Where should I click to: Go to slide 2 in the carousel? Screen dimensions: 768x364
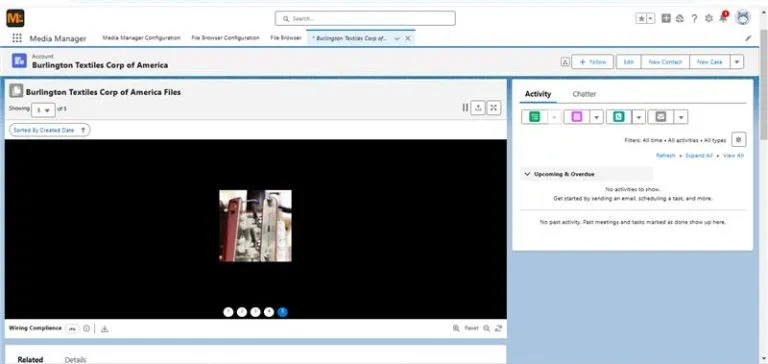[242, 312]
